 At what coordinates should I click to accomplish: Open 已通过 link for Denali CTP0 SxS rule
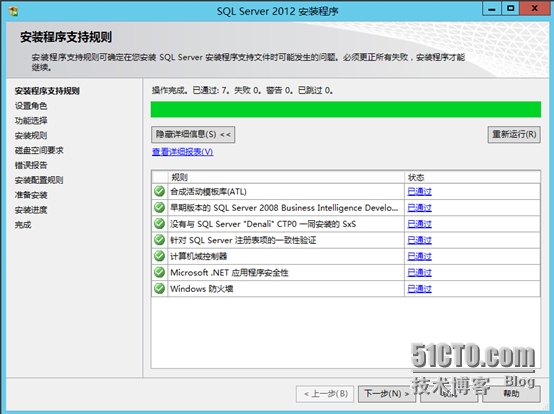pyautogui.click(x=419, y=224)
